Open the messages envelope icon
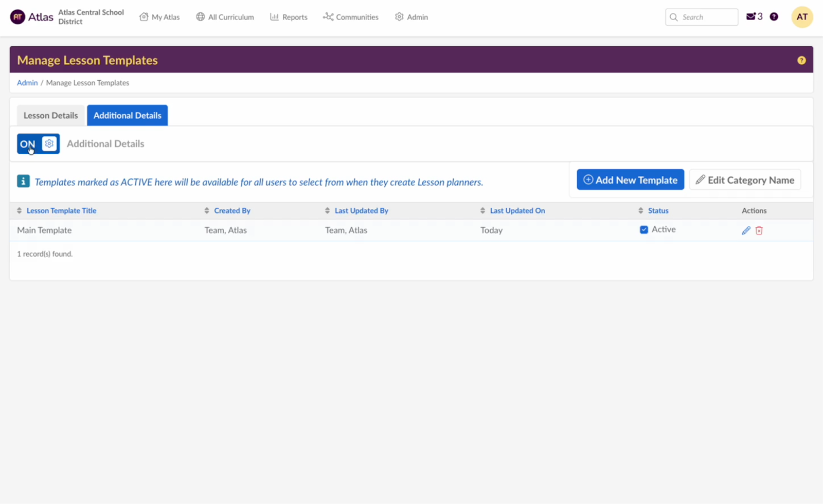The height and width of the screenshot is (504, 823). (751, 16)
